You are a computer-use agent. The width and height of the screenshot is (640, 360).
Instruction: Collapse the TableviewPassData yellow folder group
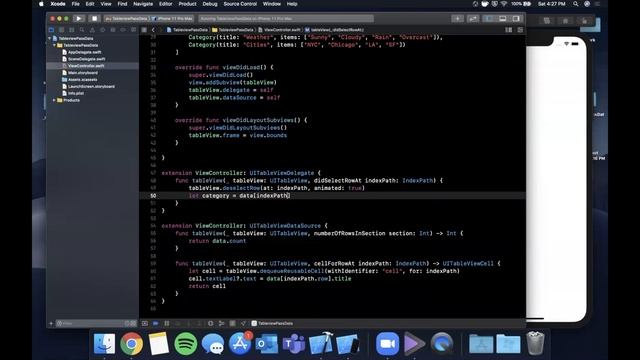point(54,45)
